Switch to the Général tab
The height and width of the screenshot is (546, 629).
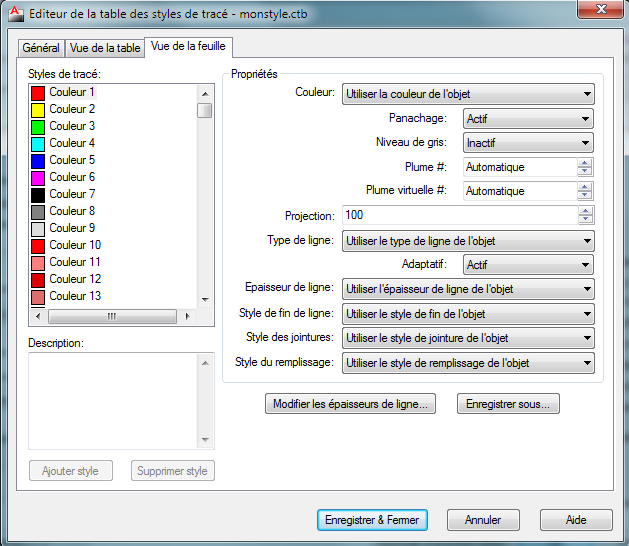click(41, 48)
